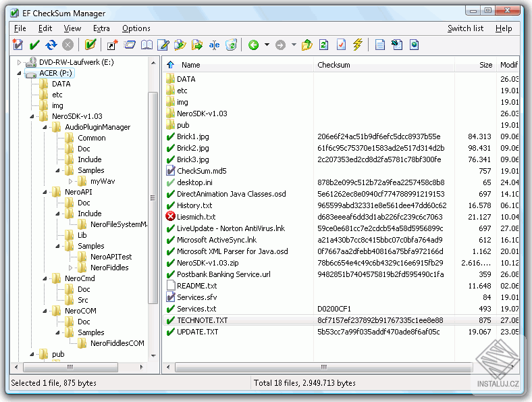Open the forward history dropdown arrow
Viewport: 532px width, 402px height.
click(x=294, y=45)
